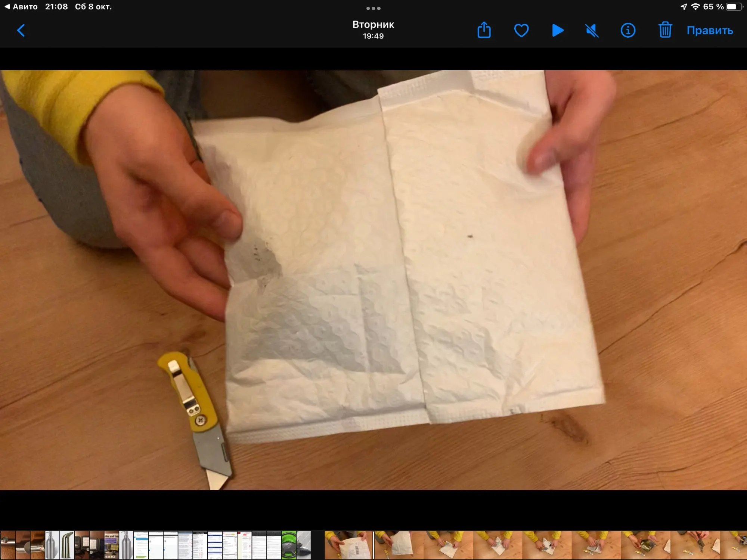The image size is (747, 560).
Task: Tap the Wi-Fi status icon
Action: tap(695, 7)
